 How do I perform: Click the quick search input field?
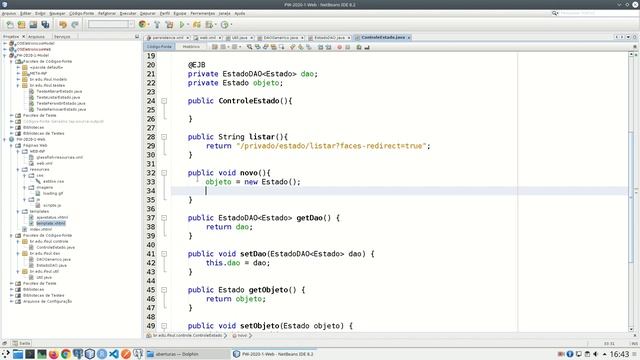tap(598, 13)
